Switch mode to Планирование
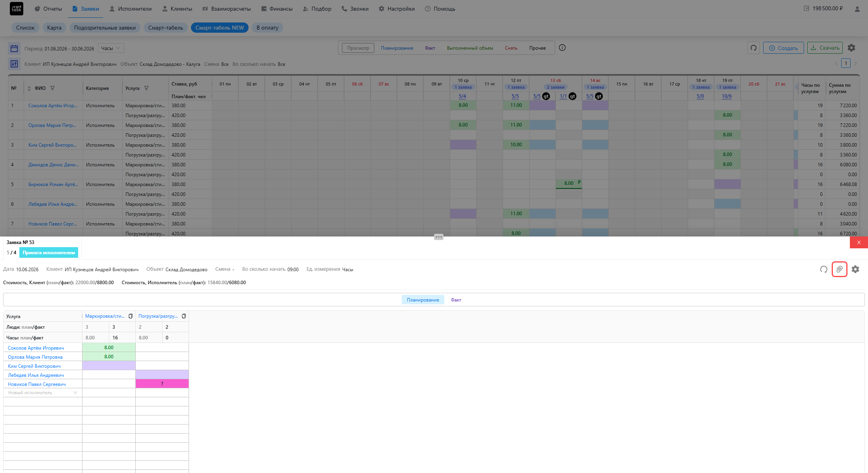The image size is (868, 473). point(397,48)
